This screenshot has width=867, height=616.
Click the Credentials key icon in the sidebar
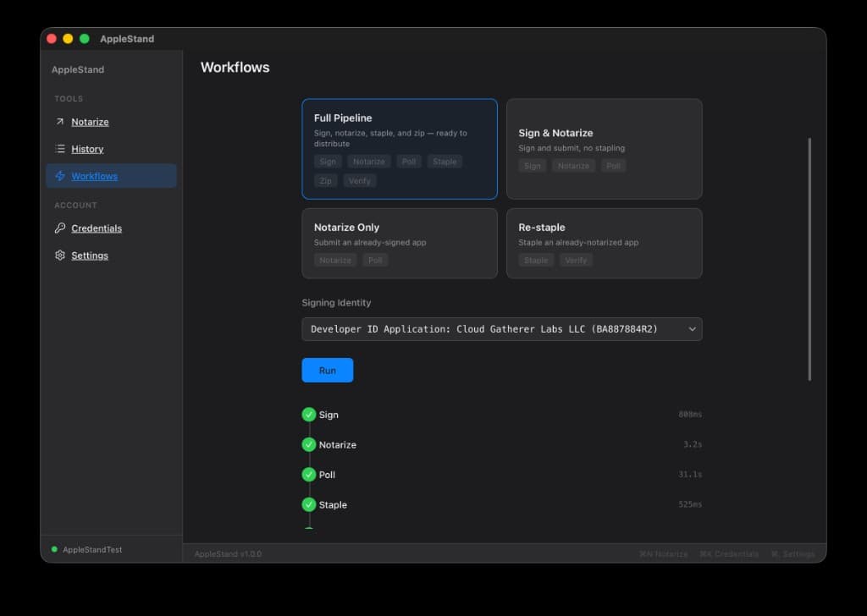[59, 228]
